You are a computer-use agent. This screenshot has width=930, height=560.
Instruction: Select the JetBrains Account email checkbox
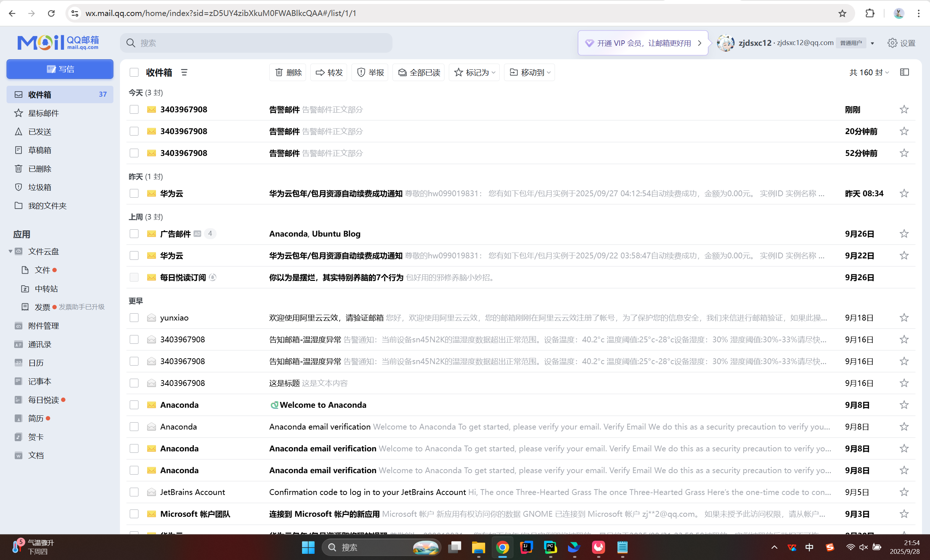click(x=134, y=492)
